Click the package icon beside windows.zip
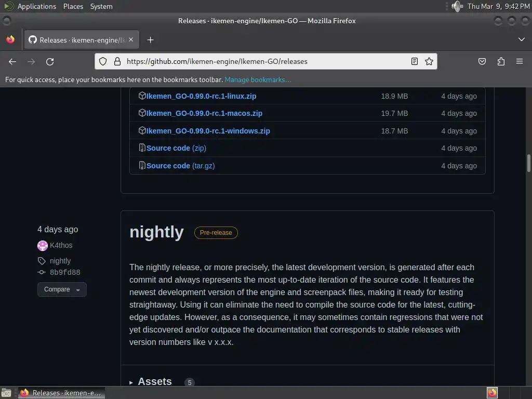Viewport: 532px width, 399px height. click(142, 130)
